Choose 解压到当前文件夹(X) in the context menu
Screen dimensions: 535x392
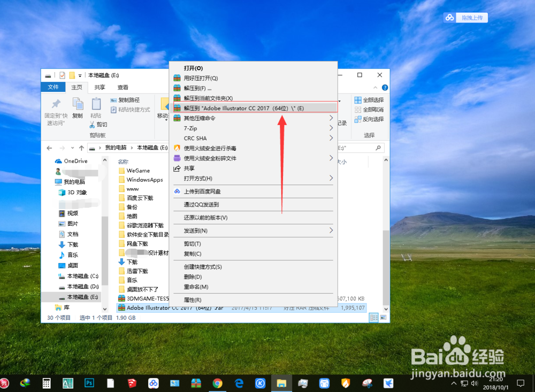253,98
